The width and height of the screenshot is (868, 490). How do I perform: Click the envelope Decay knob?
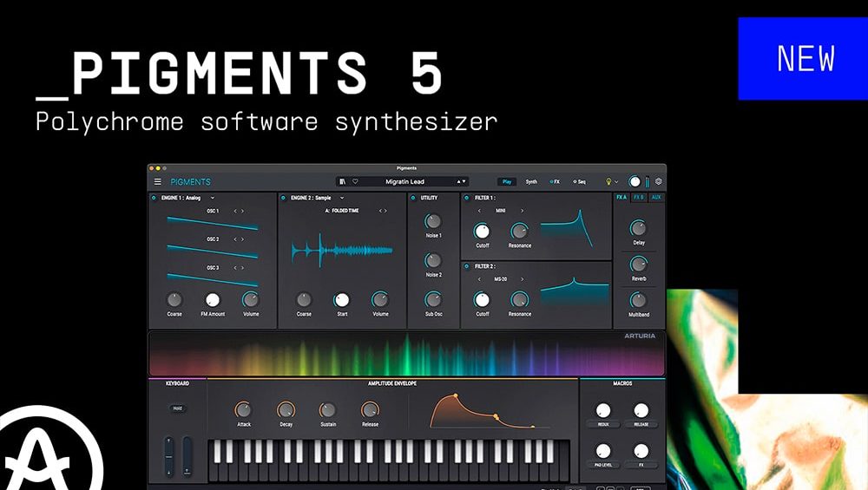[x=286, y=410]
